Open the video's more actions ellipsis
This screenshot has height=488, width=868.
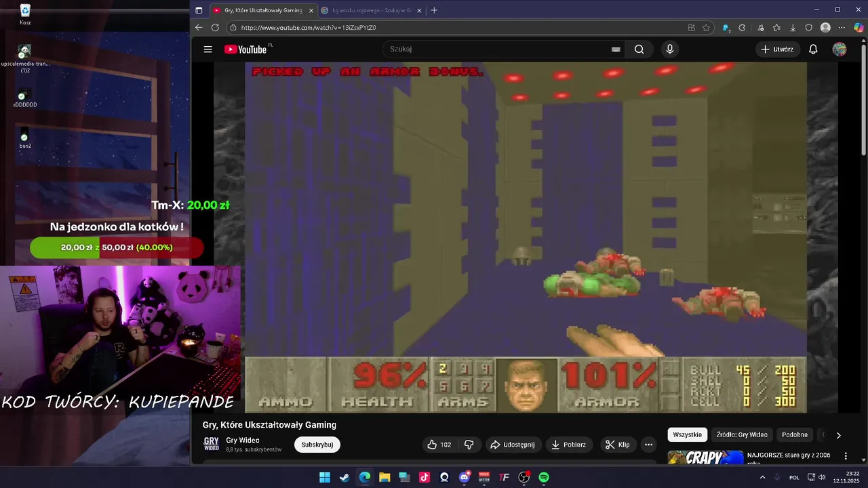click(x=648, y=445)
